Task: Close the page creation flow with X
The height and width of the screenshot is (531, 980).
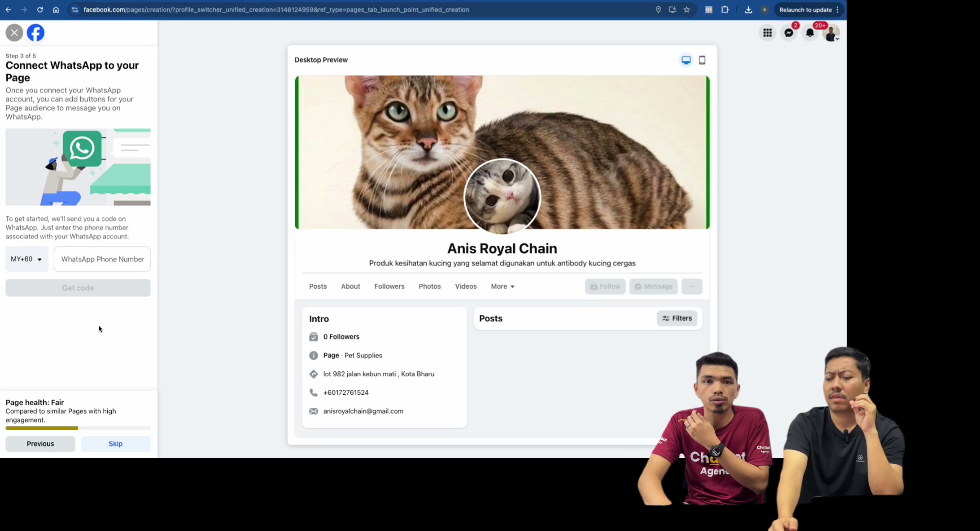Action: point(14,33)
